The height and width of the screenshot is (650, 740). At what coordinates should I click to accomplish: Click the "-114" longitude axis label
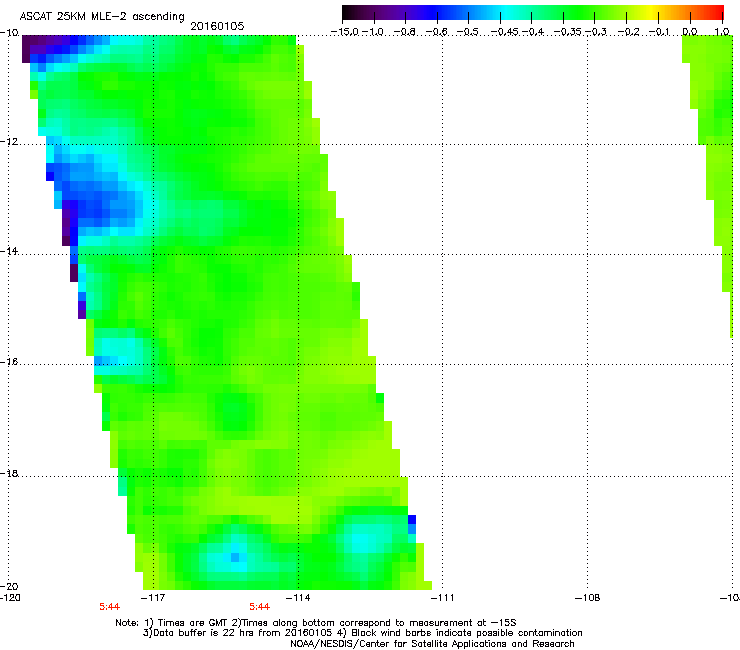tap(298, 598)
